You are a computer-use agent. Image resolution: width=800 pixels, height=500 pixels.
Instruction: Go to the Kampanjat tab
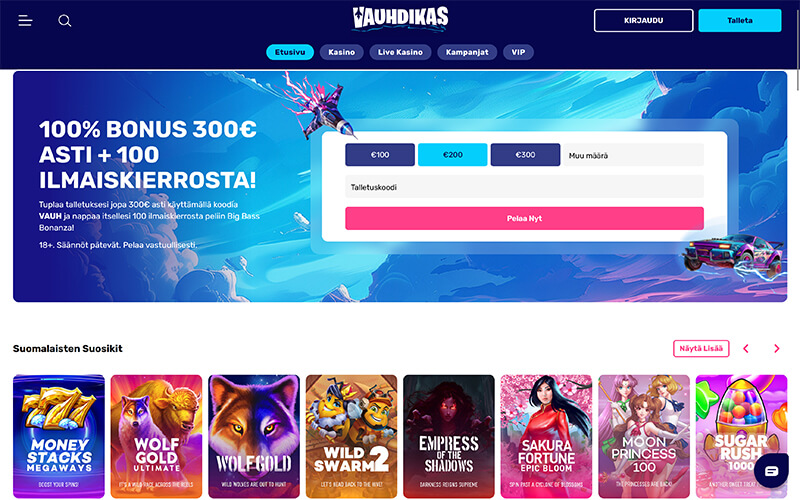pos(467,52)
